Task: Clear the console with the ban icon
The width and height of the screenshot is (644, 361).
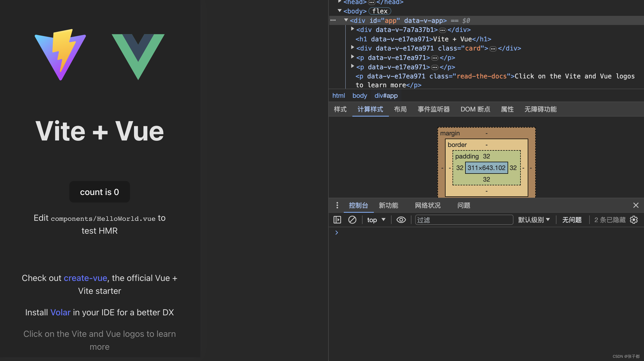Action: 352,220
